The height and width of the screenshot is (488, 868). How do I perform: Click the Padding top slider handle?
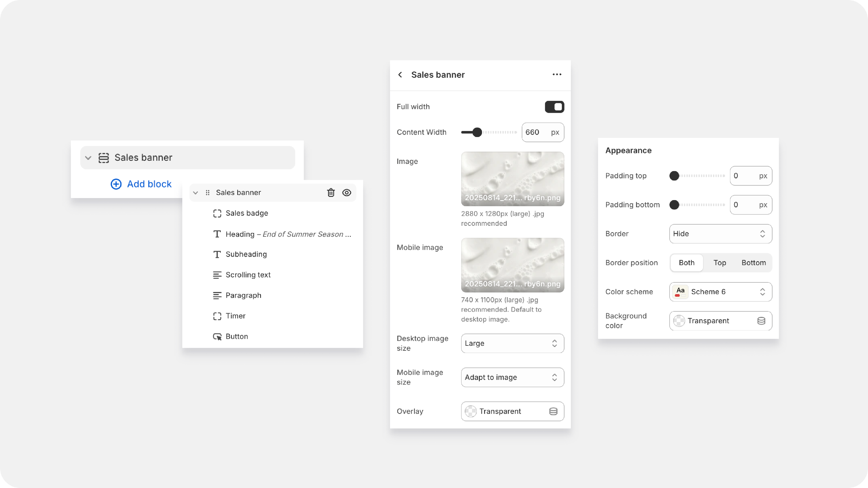674,176
